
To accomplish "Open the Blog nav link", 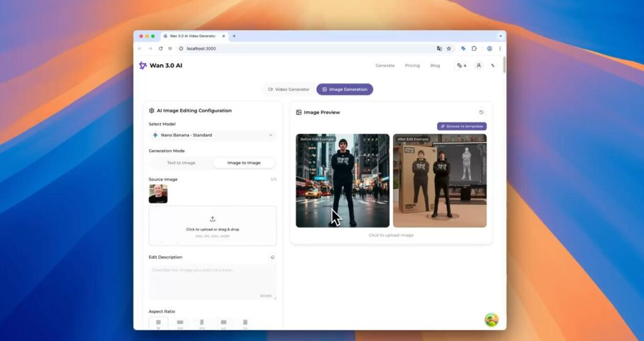I will click(x=435, y=66).
